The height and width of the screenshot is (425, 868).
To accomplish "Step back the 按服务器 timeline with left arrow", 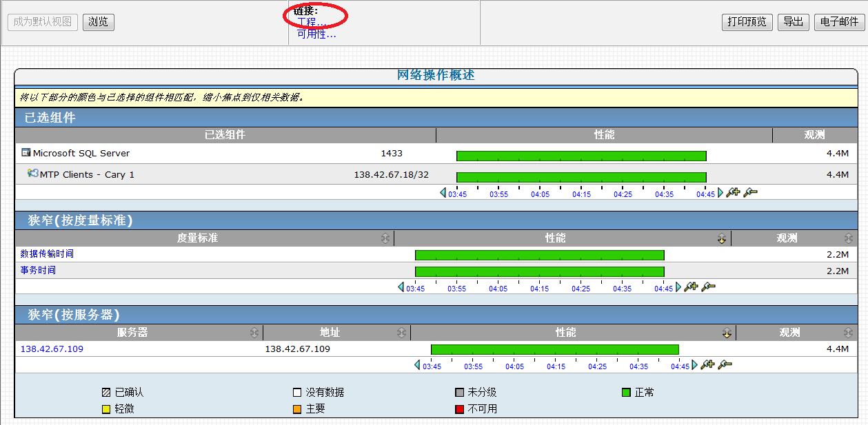I will click(x=418, y=365).
